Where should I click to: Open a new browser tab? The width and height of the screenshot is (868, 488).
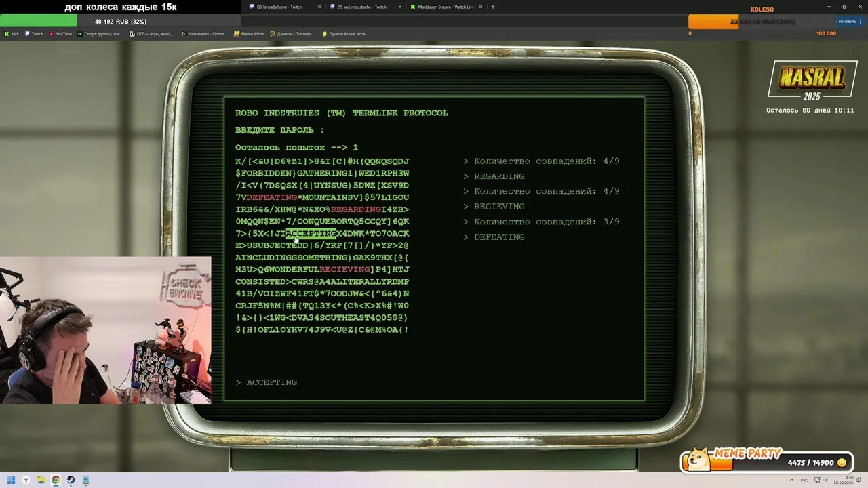pos(493,7)
